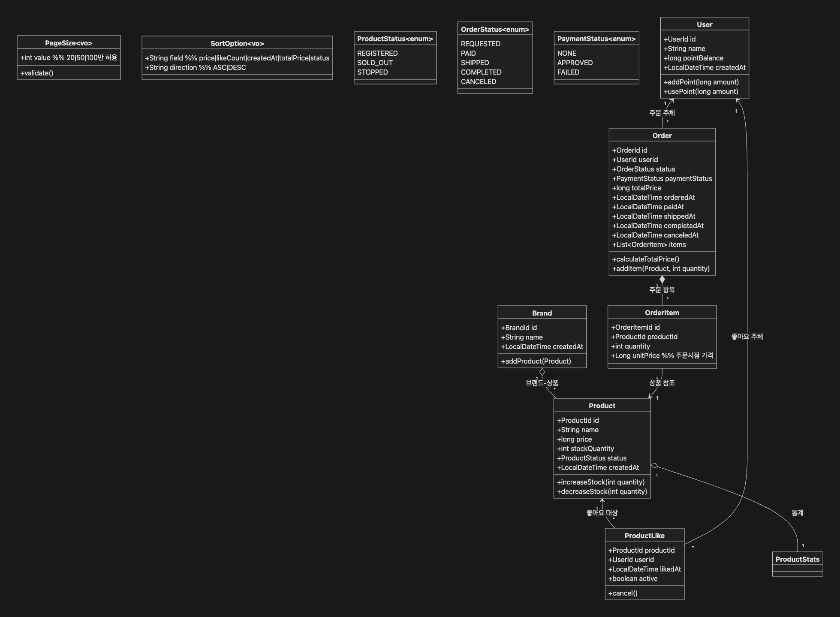Viewport: 840px width, 617px height.
Task: Click the ProductLike class title
Action: click(644, 536)
